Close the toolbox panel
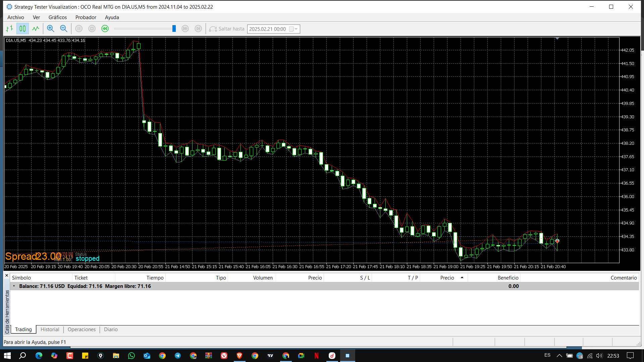 click(7, 276)
